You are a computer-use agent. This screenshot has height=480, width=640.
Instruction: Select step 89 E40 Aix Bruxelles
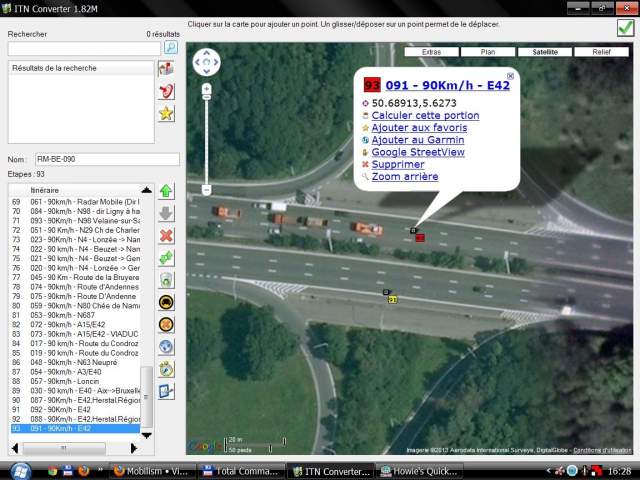[76, 390]
